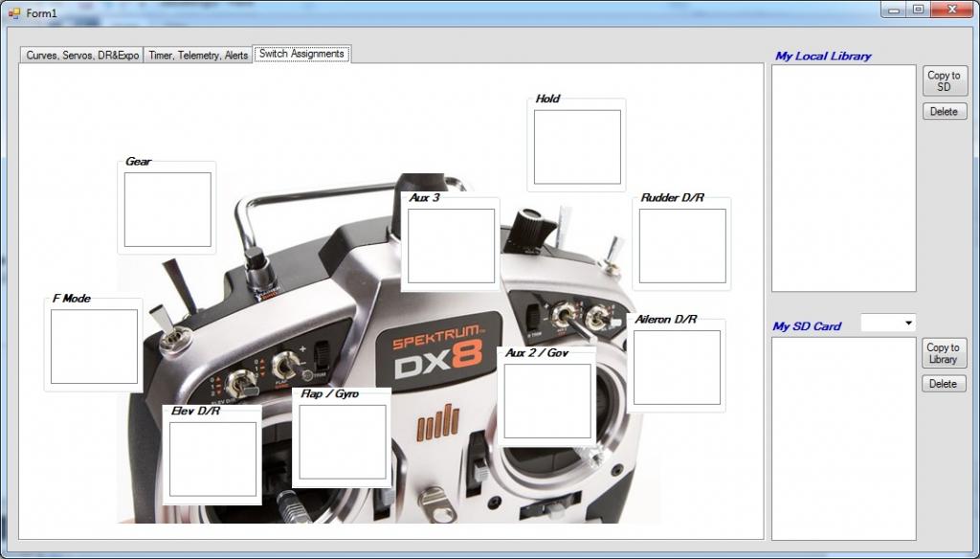Delete selected item from My Local Library
Screen dimensions: 980x559
[x=945, y=111]
